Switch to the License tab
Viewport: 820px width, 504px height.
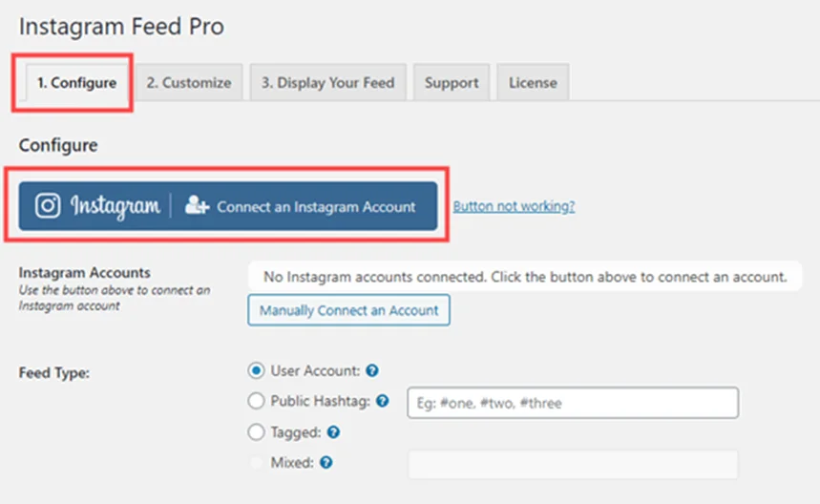(533, 82)
